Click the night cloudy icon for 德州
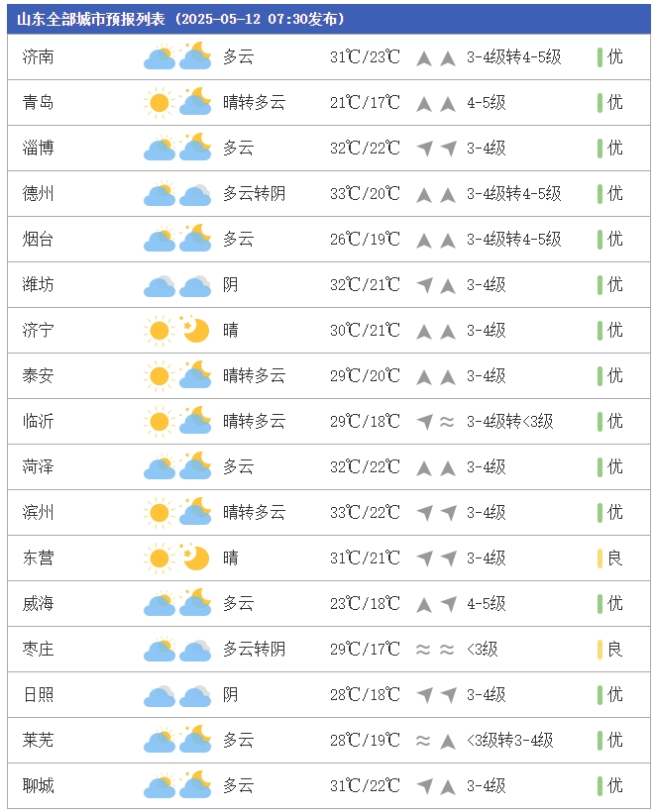The height and width of the screenshot is (812, 654). tap(195, 194)
